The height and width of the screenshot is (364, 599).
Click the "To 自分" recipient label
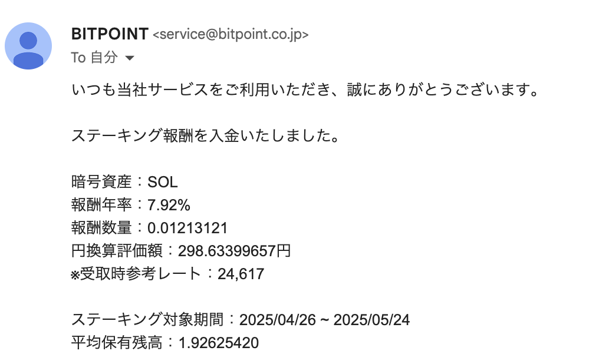94,58
